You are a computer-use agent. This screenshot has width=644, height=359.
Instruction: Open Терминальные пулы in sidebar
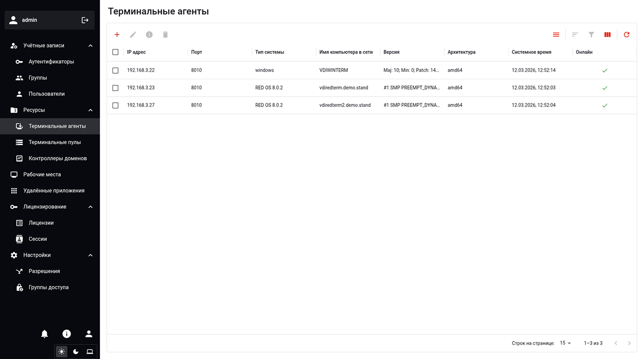55,142
